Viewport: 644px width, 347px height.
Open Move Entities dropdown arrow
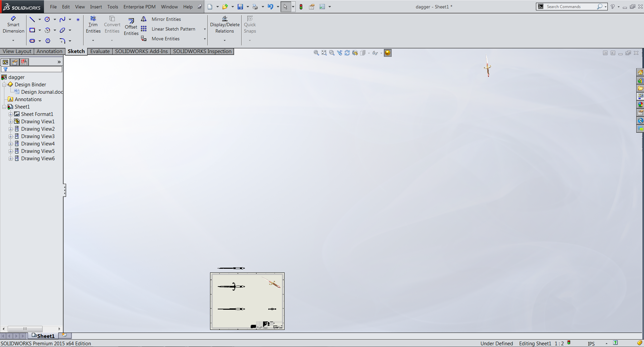pos(205,39)
